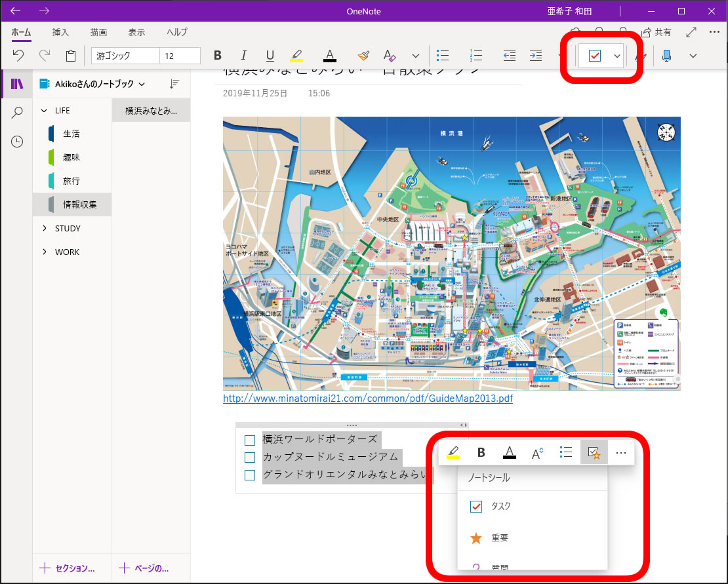Click the yellow highlighter color in ribbon

[296, 56]
